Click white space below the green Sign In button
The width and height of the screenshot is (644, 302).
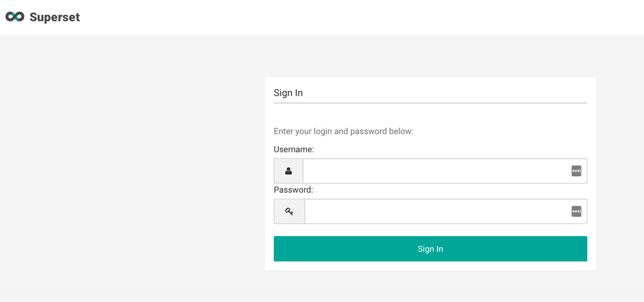click(430, 266)
